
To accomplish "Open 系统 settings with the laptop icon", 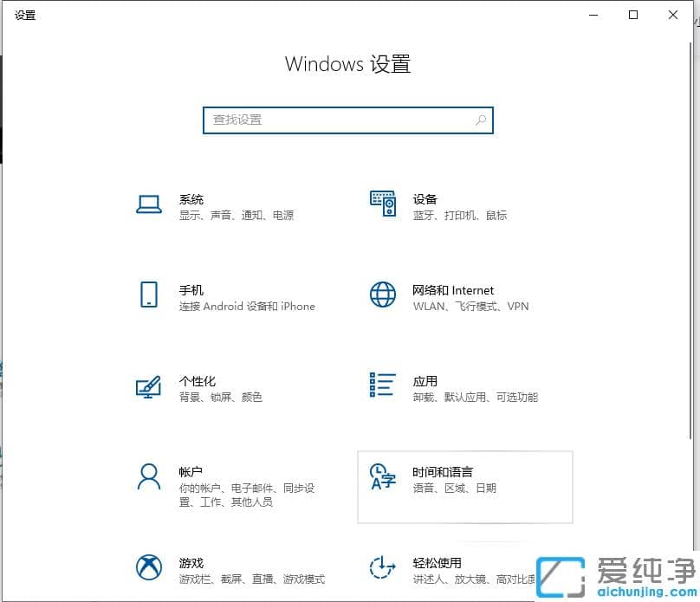I will (x=149, y=203).
